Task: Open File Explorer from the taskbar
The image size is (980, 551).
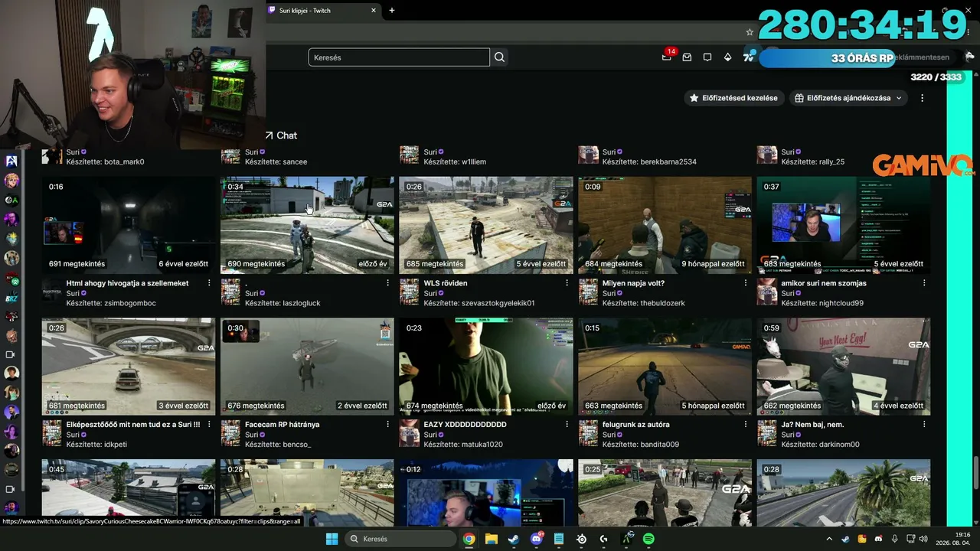Action: click(491, 539)
